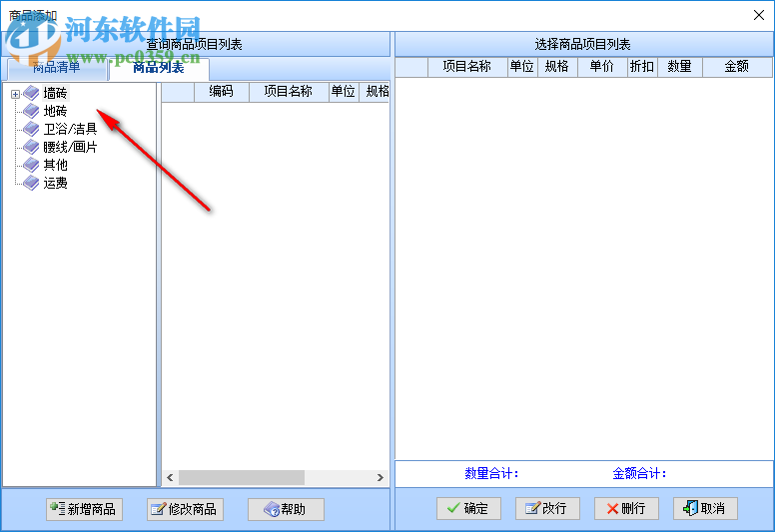This screenshot has width=775, height=532.
Task: Click the scrollbar left arrow
Action: coord(170,478)
